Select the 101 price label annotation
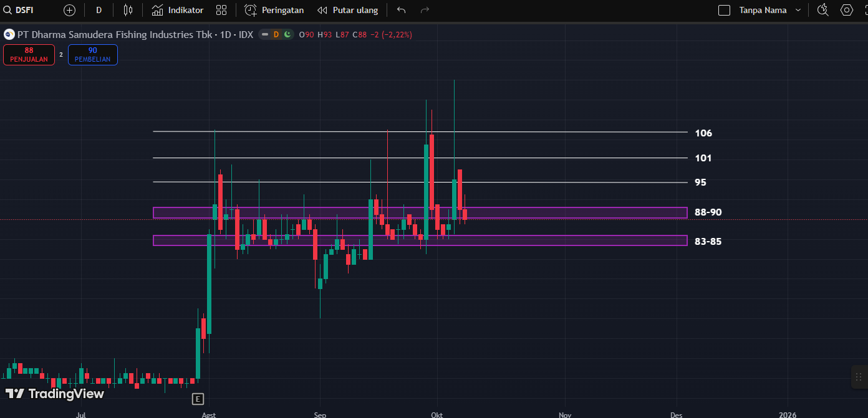868x418 pixels. (x=703, y=158)
